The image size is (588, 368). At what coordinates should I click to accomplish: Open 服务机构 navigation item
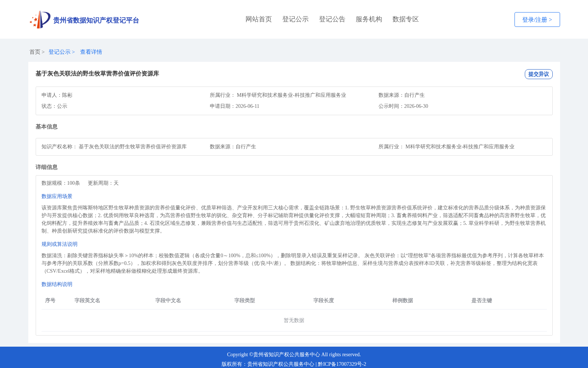pos(369,19)
